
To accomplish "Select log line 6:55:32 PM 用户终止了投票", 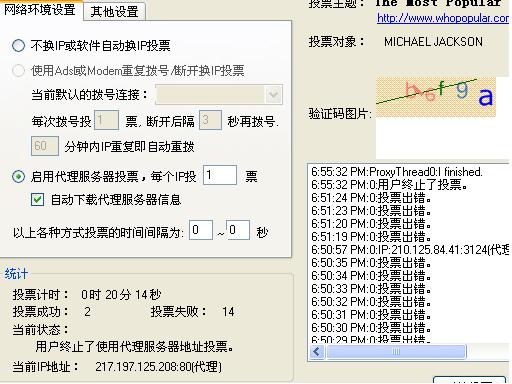I will coord(389,185).
